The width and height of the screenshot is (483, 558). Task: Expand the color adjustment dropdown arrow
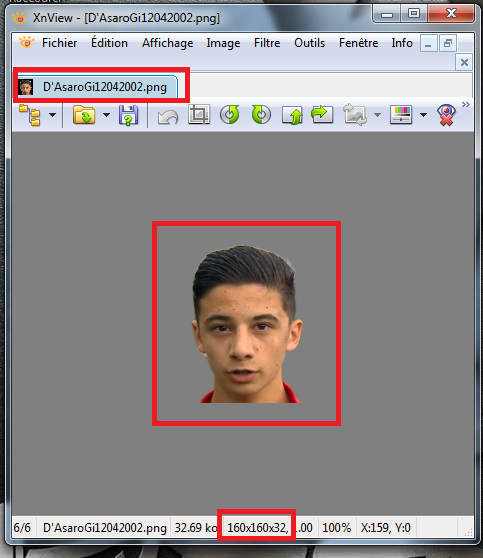(x=423, y=115)
